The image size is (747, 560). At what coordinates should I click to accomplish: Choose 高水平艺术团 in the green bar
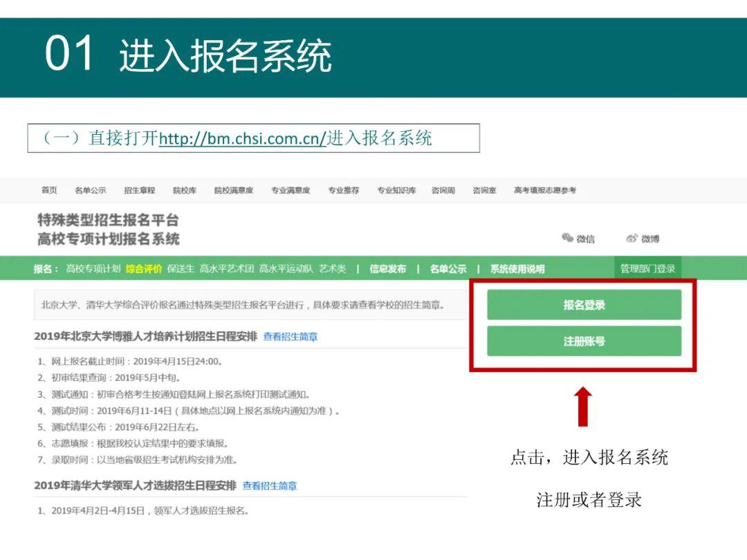click(x=226, y=269)
